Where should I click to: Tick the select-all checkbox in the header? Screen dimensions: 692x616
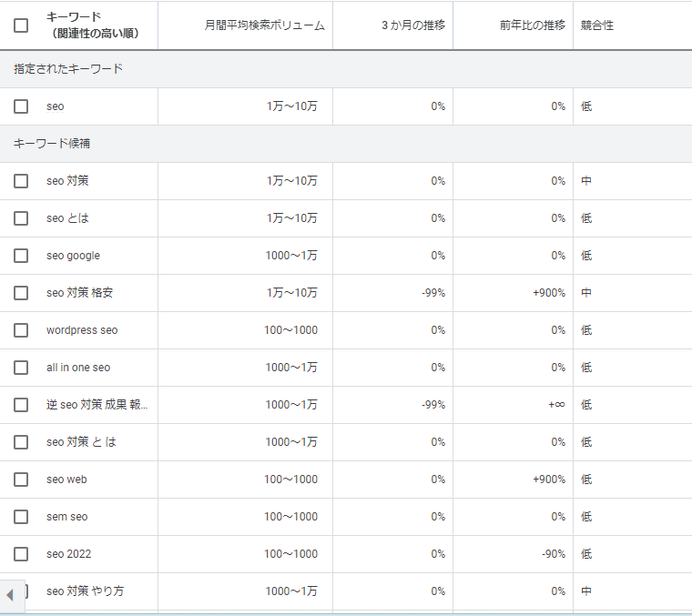pos(21,25)
